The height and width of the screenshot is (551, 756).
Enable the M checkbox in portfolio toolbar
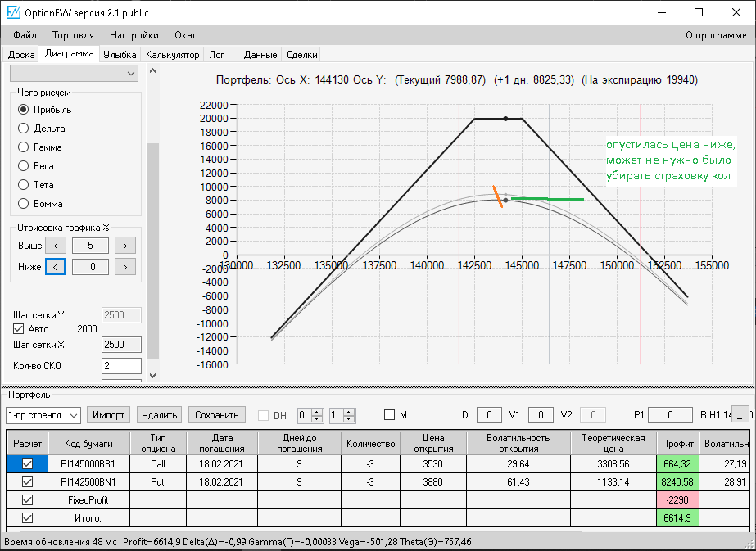(390, 415)
